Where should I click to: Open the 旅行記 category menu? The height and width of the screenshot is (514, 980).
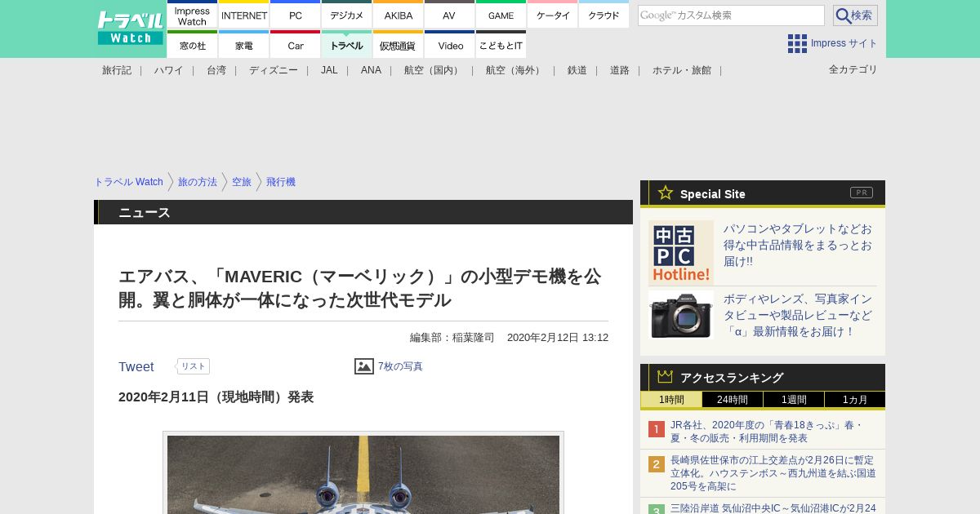coord(117,70)
